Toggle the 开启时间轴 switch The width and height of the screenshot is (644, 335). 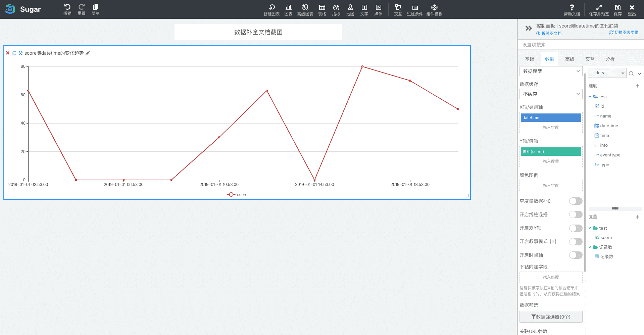tap(576, 255)
